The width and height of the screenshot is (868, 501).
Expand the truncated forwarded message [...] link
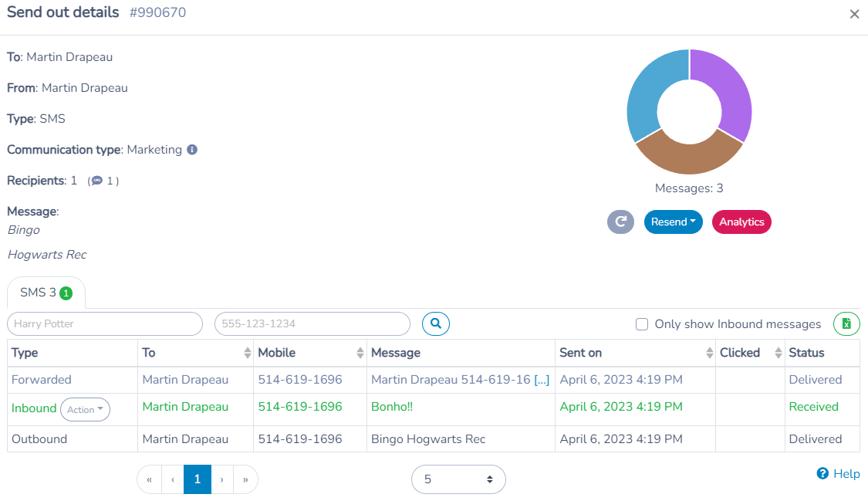click(x=542, y=380)
